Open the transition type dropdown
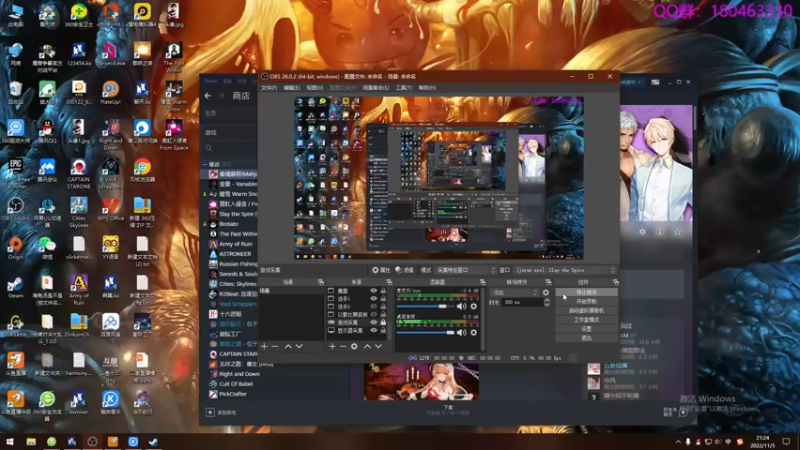 (x=514, y=292)
